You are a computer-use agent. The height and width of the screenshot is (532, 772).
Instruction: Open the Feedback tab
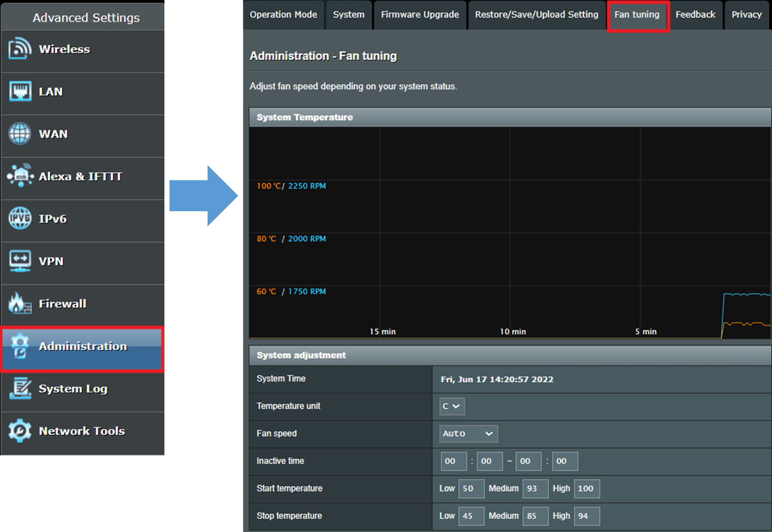(695, 15)
